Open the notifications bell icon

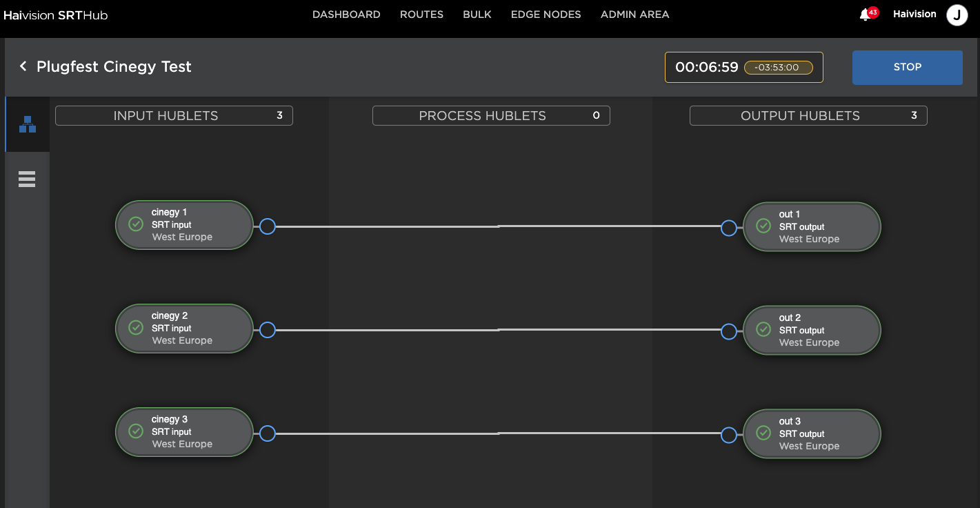(865, 14)
